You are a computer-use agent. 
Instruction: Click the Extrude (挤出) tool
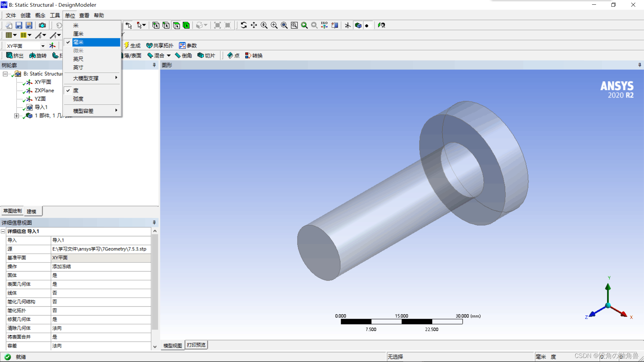point(15,56)
